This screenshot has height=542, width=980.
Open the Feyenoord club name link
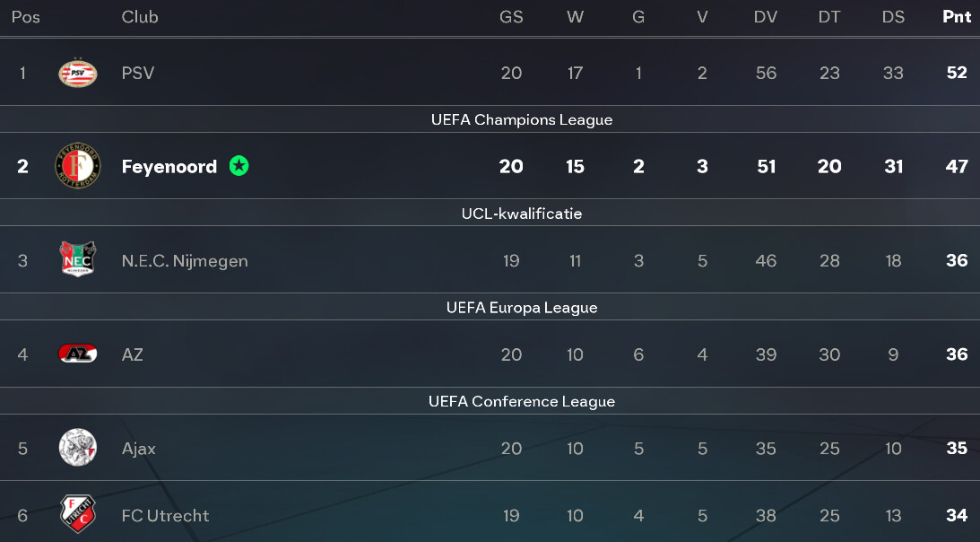pyautogui.click(x=169, y=166)
